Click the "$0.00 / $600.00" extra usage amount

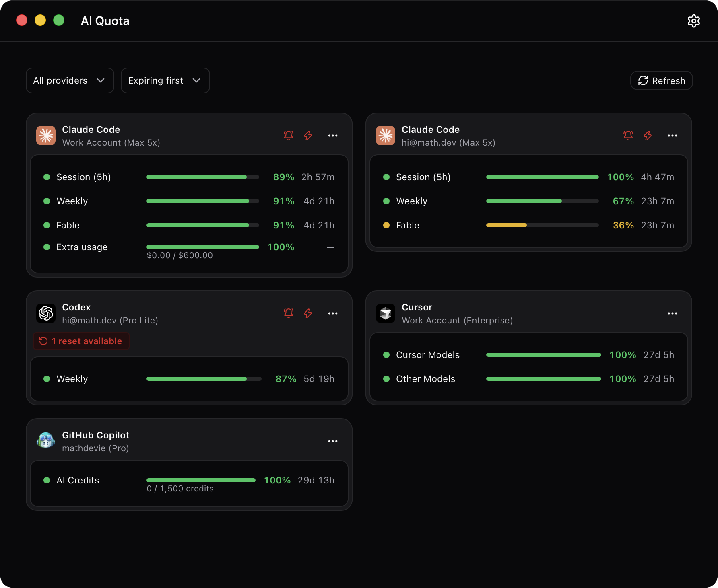point(179,255)
